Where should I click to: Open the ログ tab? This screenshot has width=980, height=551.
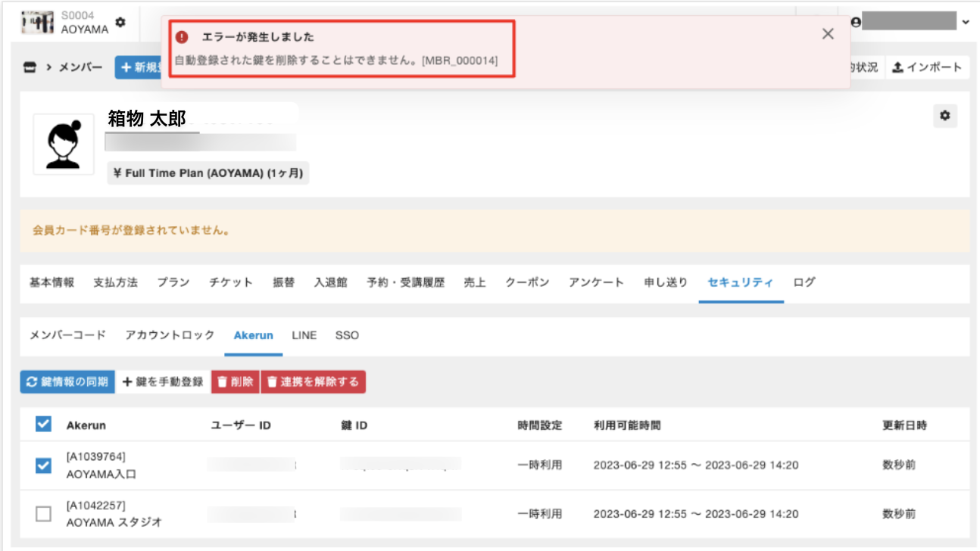coord(804,282)
